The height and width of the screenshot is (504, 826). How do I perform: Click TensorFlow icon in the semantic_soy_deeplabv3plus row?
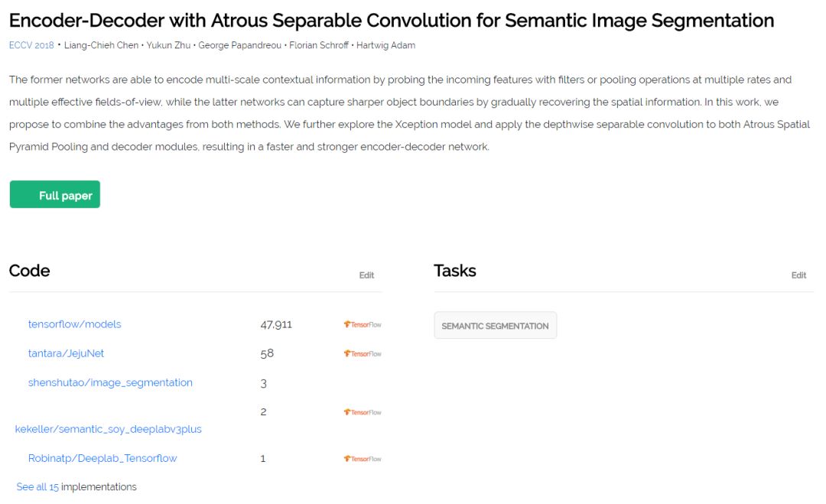pos(363,412)
